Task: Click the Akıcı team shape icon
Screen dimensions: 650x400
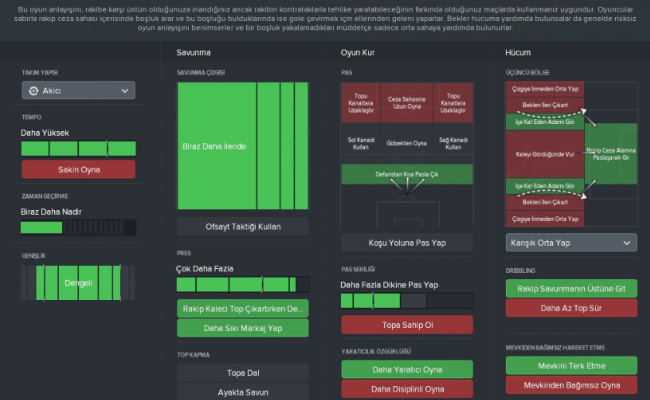Action: tap(34, 91)
